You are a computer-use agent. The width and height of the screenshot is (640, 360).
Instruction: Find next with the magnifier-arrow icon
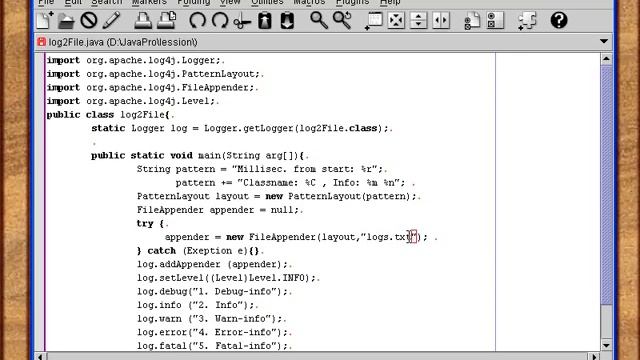pos(342,20)
